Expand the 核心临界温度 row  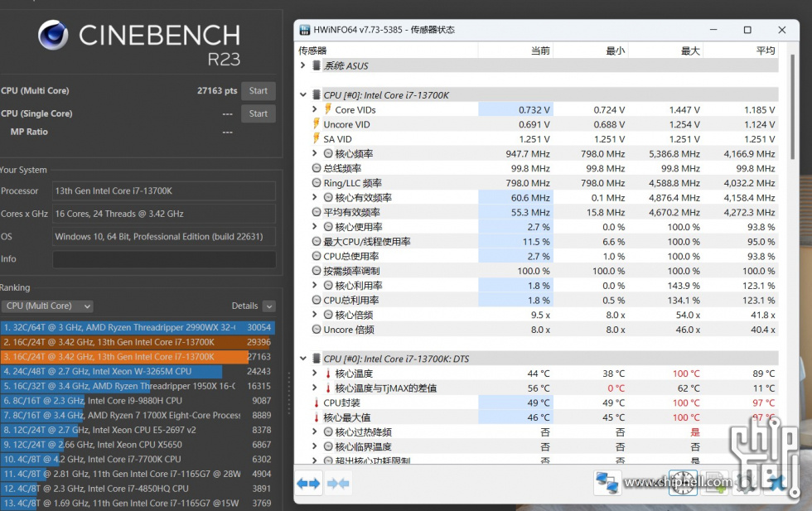pyautogui.click(x=314, y=446)
